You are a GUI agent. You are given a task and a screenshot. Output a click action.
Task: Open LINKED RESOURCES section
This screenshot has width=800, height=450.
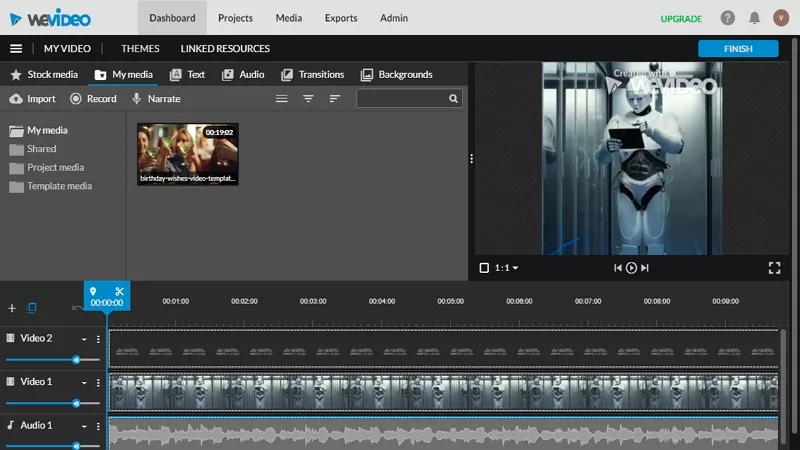point(225,48)
